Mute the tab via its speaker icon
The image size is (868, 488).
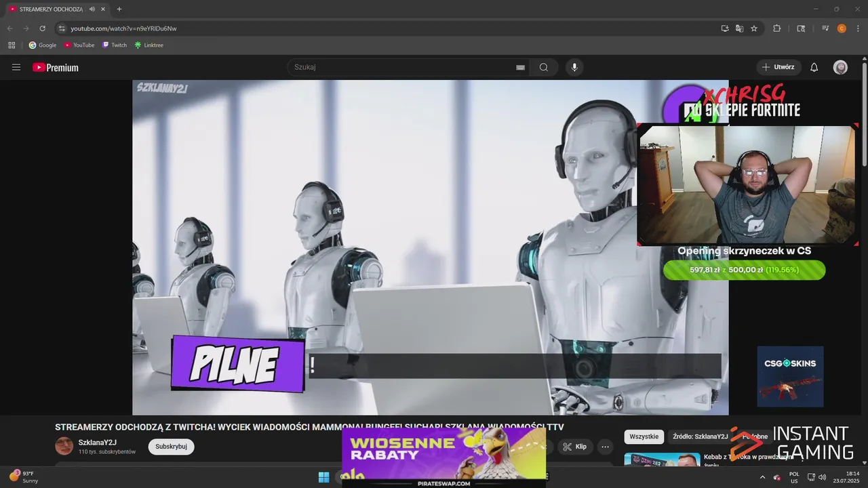point(92,9)
